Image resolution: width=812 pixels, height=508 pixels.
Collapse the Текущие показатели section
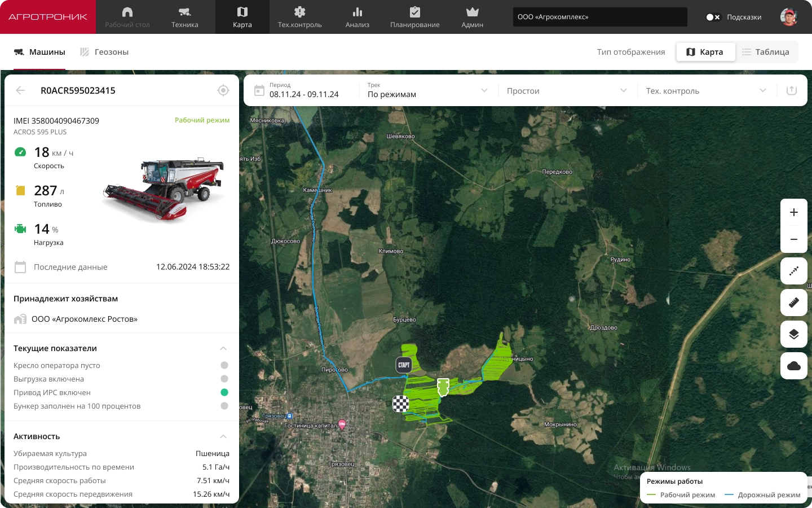pyautogui.click(x=223, y=348)
